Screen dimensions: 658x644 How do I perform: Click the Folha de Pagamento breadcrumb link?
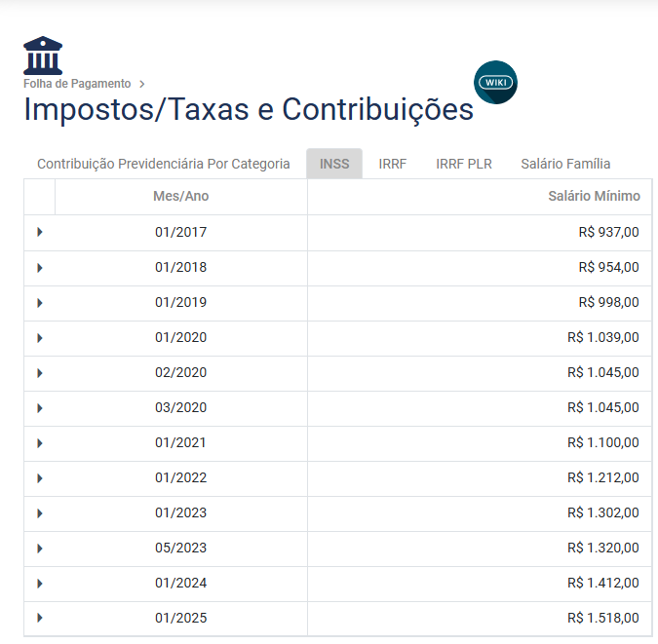(77, 84)
